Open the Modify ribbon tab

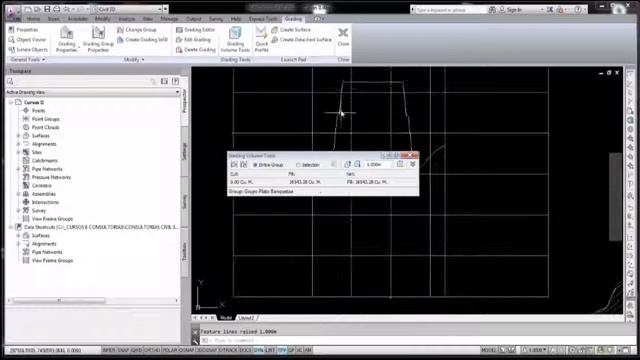[x=102, y=19]
